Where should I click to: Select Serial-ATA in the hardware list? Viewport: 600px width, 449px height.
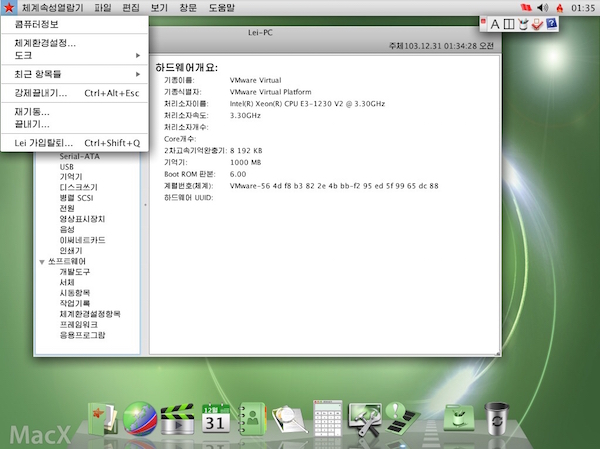[x=80, y=156]
